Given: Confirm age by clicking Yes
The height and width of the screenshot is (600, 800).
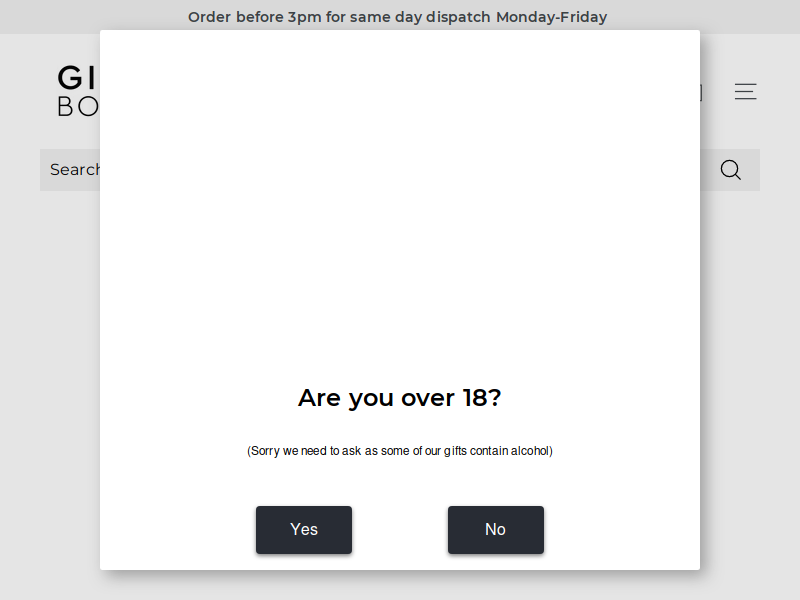Looking at the screenshot, I should pyautogui.click(x=304, y=530).
